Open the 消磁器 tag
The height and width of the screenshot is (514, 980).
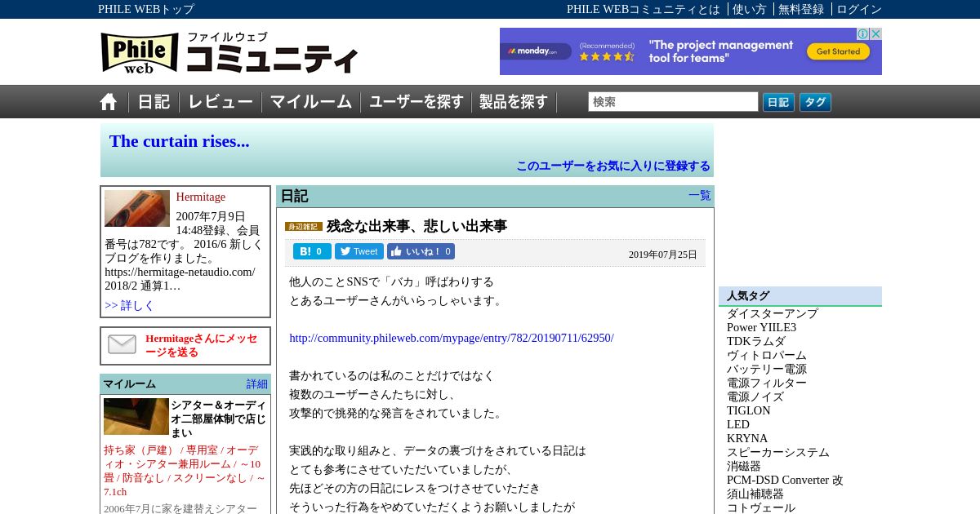tap(744, 466)
